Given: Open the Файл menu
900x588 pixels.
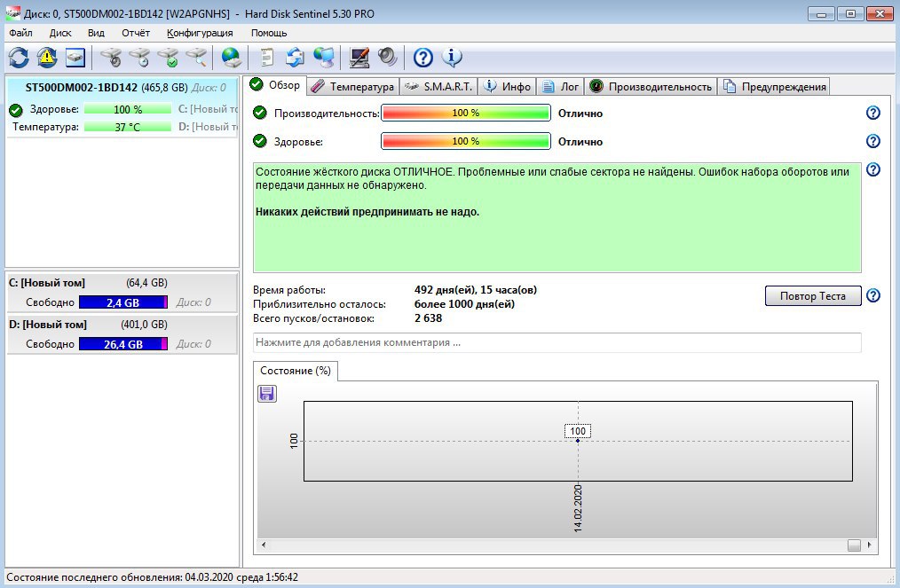Looking at the screenshot, I should (20, 33).
